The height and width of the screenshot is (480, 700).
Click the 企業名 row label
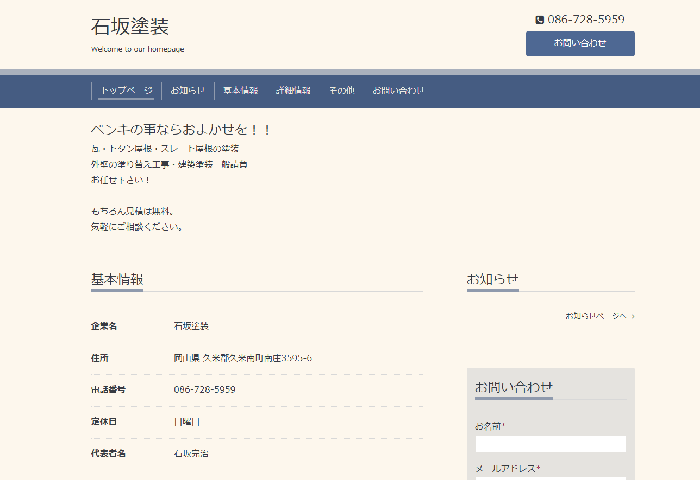[104, 326]
